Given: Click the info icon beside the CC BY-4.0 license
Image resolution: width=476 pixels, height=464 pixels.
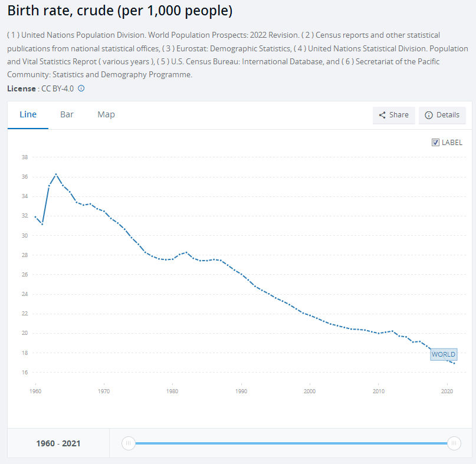Looking at the screenshot, I should click(81, 88).
